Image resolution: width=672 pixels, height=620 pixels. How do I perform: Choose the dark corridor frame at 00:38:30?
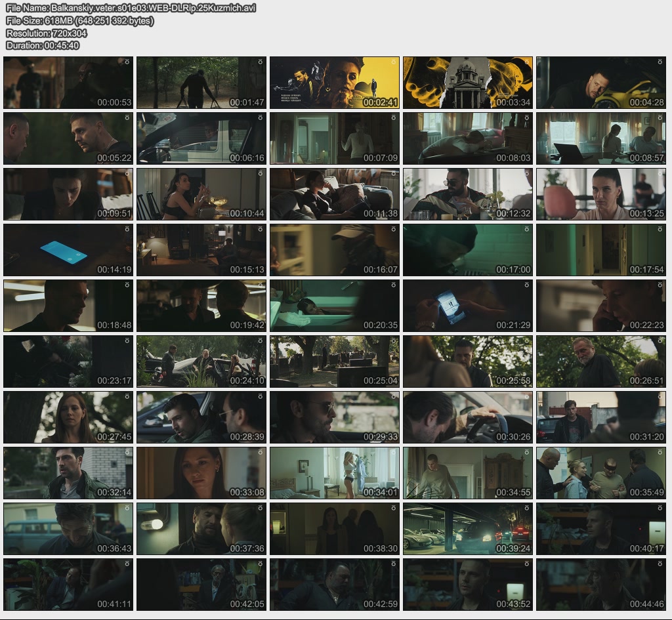335,529
